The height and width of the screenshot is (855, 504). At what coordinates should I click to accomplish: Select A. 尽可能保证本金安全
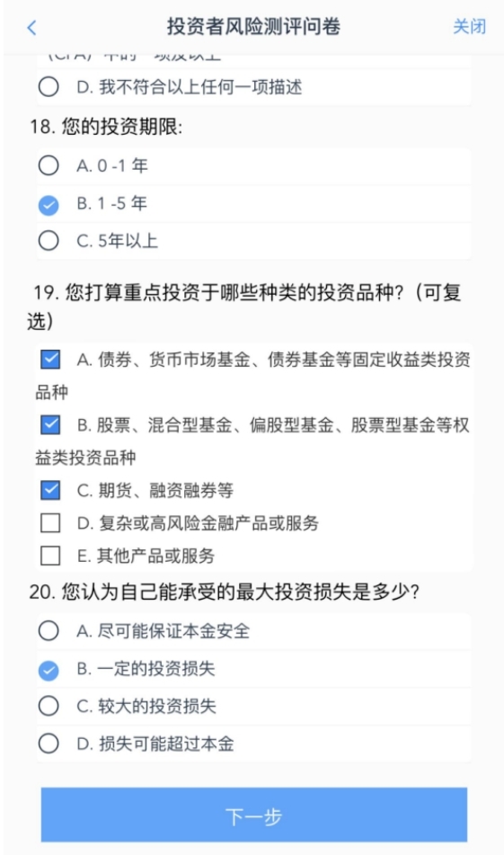253,631
